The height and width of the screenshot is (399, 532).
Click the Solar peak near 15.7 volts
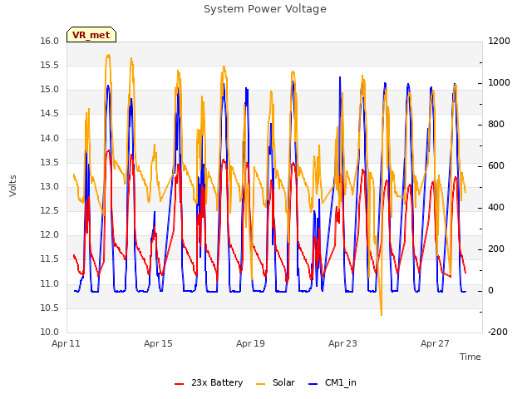tap(108, 55)
